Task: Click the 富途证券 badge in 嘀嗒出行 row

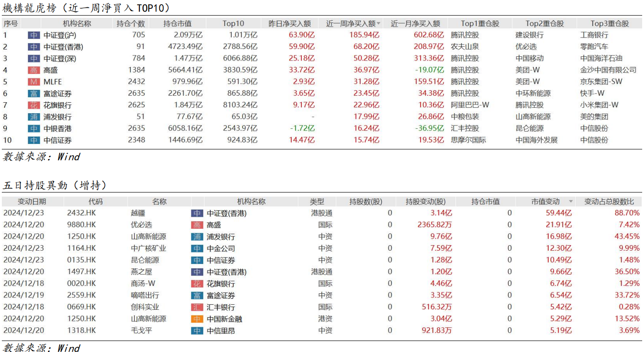Action: pos(197,296)
